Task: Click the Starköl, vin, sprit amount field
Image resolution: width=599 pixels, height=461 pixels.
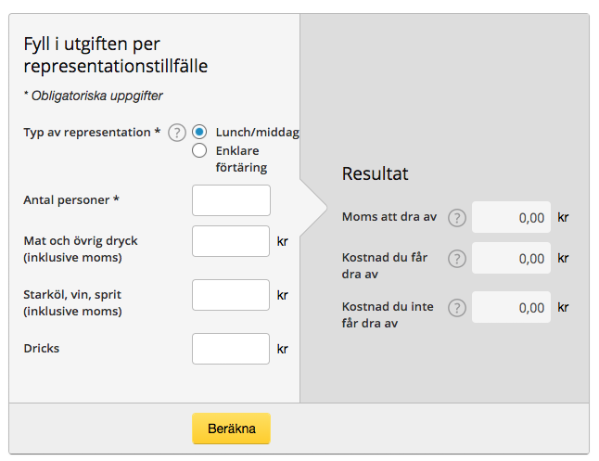Action: (231, 295)
